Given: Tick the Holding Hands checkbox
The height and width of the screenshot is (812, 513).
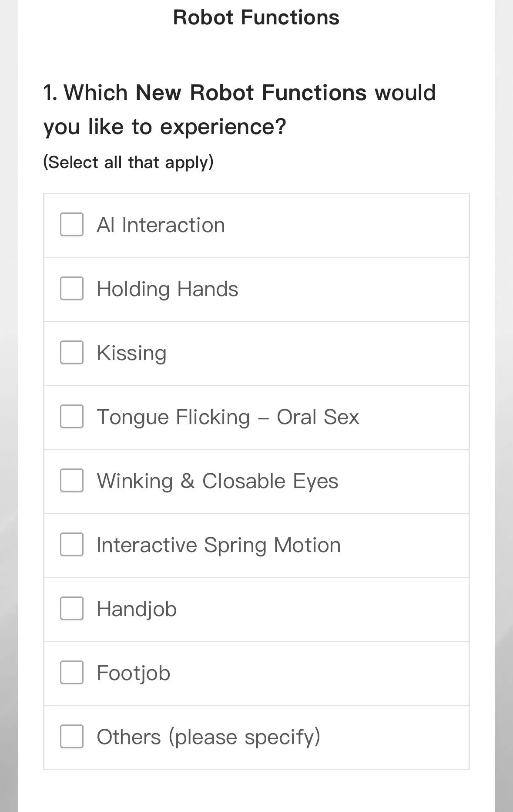Looking at the screenshot, I should pos(72,289).
